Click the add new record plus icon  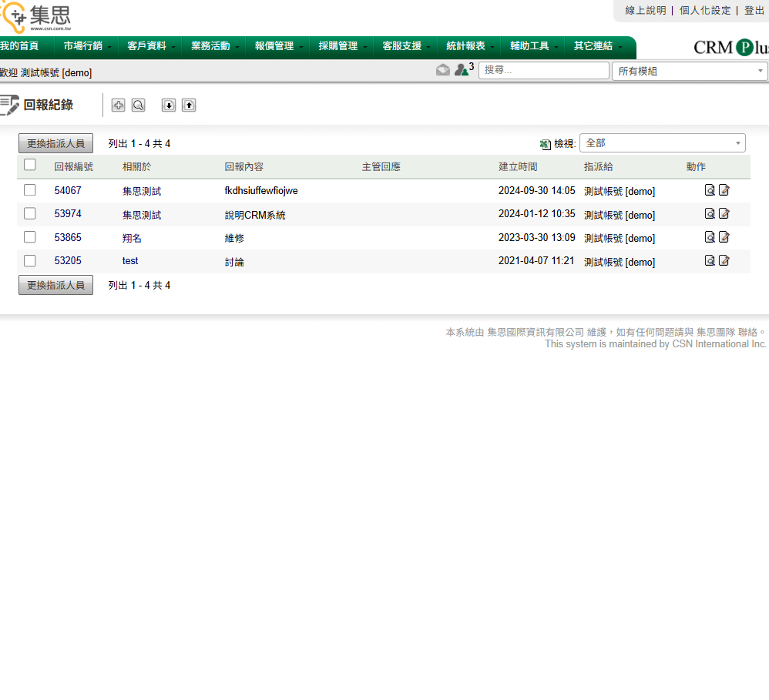point(118,105)
